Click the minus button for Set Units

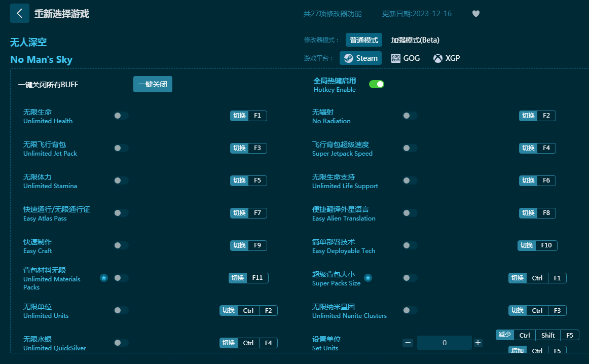point(408,343)
